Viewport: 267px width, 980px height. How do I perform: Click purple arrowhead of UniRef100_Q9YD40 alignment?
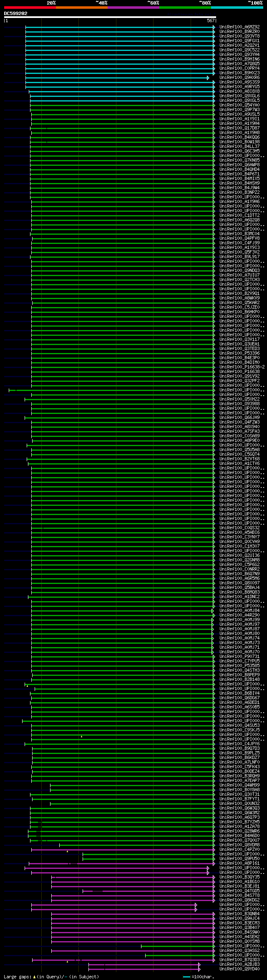click(x=199, y=969)
